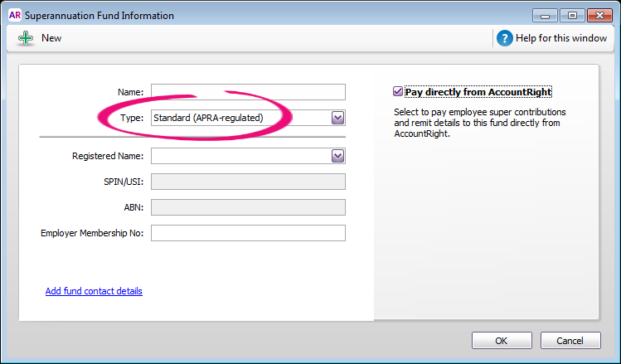Click the SPIN/USI field
The image size is (621, 364).
click(x=247, y=182)
